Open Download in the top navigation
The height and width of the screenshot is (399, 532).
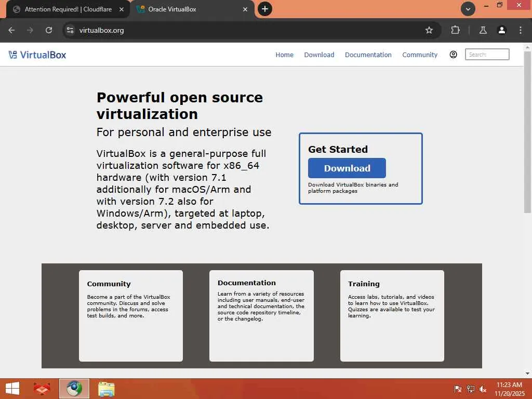pyautogui.click(x=319, y=55)
